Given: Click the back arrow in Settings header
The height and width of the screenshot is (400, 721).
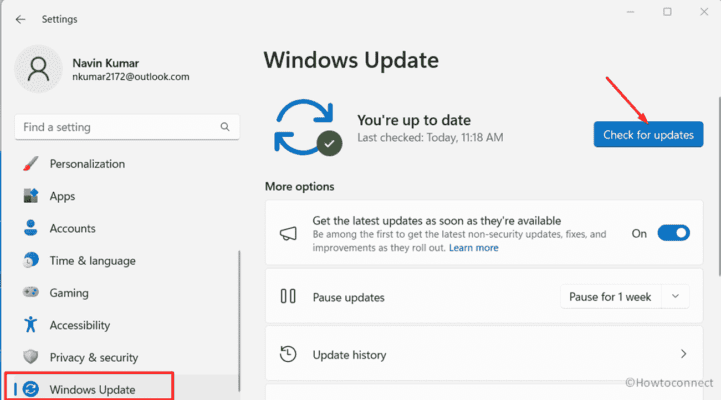Looking at the screenshot, I should 20,19.
